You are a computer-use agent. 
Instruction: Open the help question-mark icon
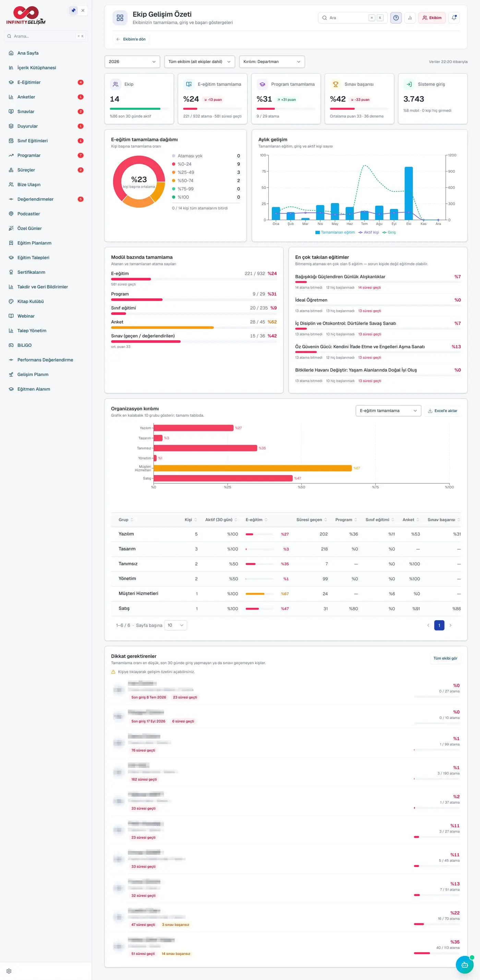coord(396,18)
